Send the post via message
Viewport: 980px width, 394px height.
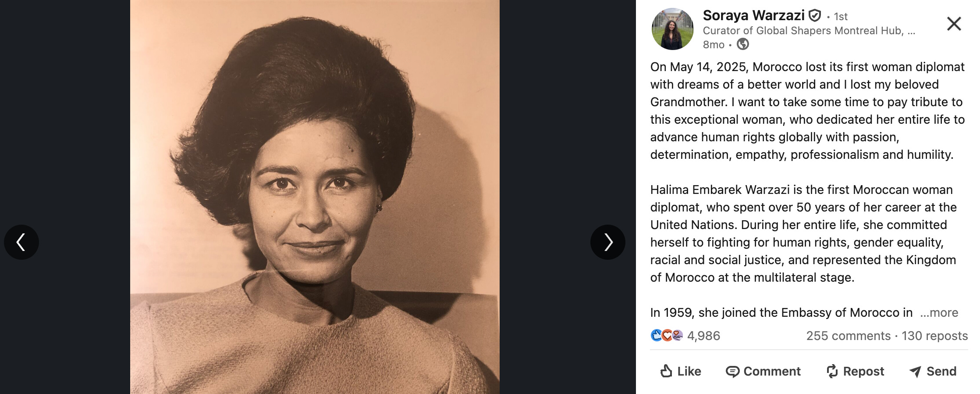point(933,372)
